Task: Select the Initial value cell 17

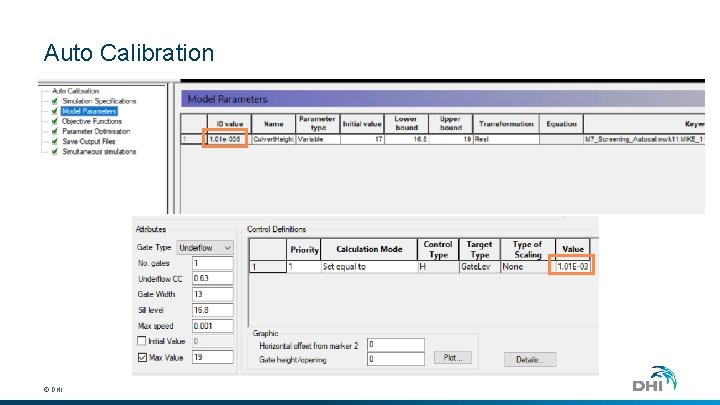Action: 362,139
